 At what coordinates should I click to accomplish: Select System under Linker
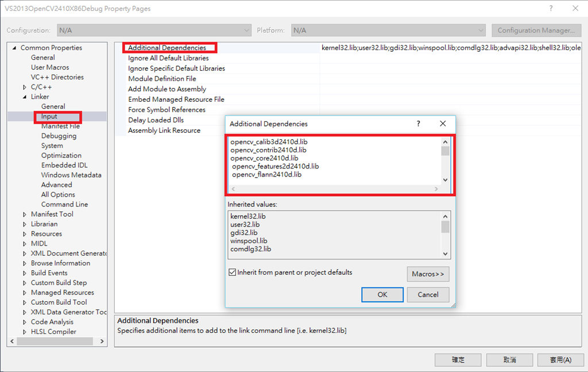click(x=52, y=145)
